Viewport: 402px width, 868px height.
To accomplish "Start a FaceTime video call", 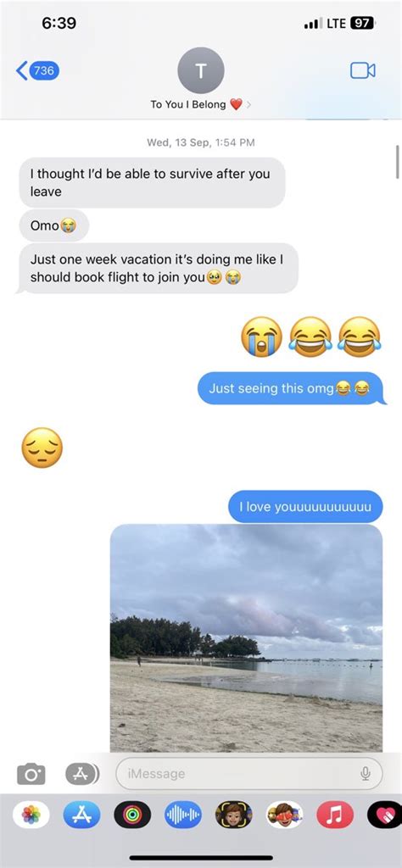I will 363,70.
